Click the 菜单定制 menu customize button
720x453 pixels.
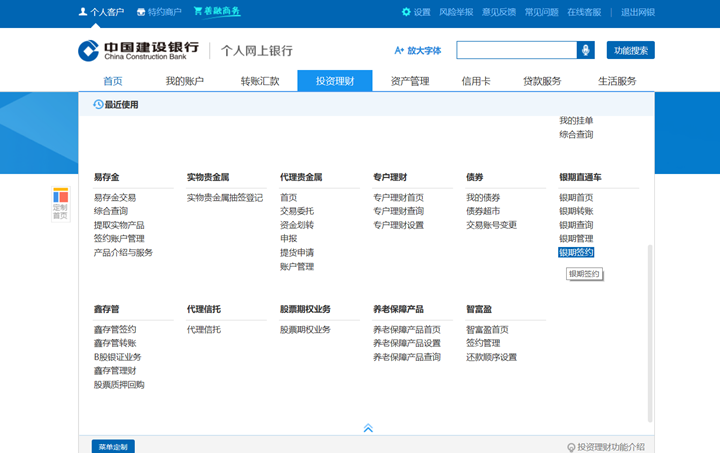click(x=112, y=446)
